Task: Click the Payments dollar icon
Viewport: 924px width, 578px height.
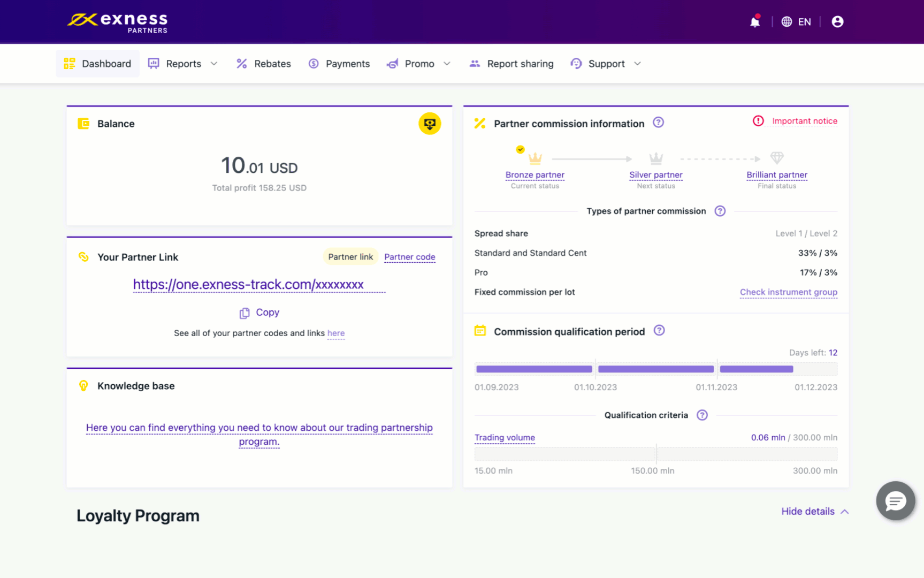Action: point(314,64)
